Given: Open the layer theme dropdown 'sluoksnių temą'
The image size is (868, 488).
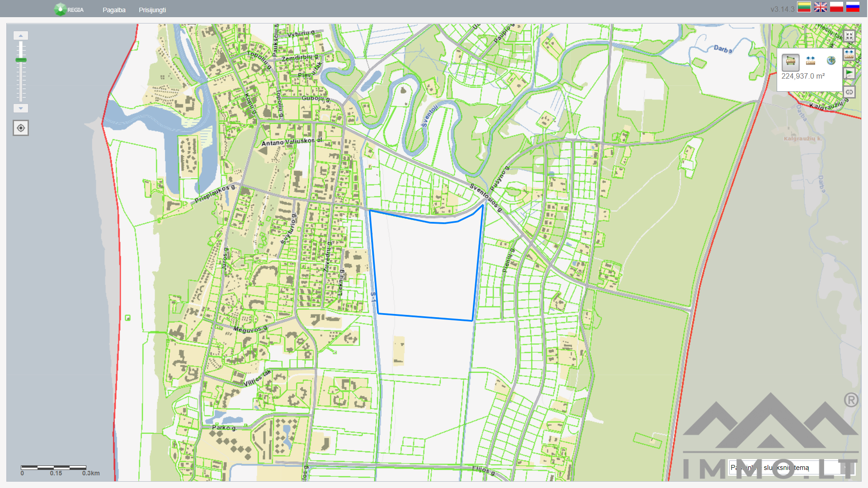Looking at the screenshot, I should point(791,468).
